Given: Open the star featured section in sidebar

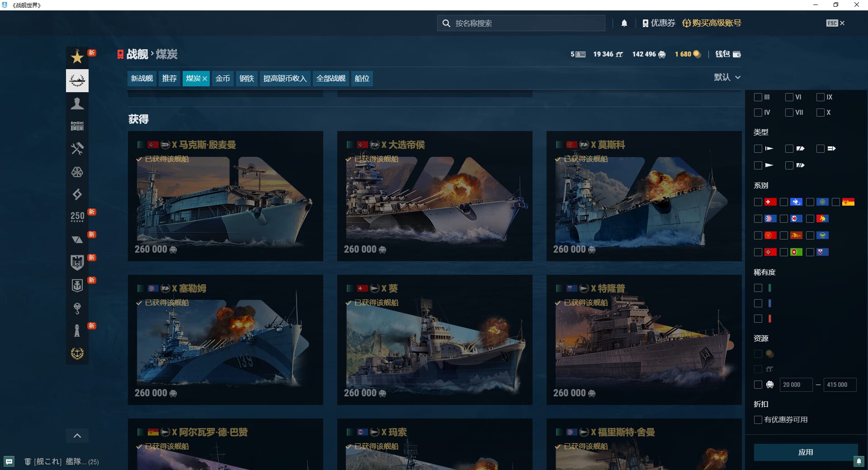Looking at the screenshot, I should (x=77, y=57).
